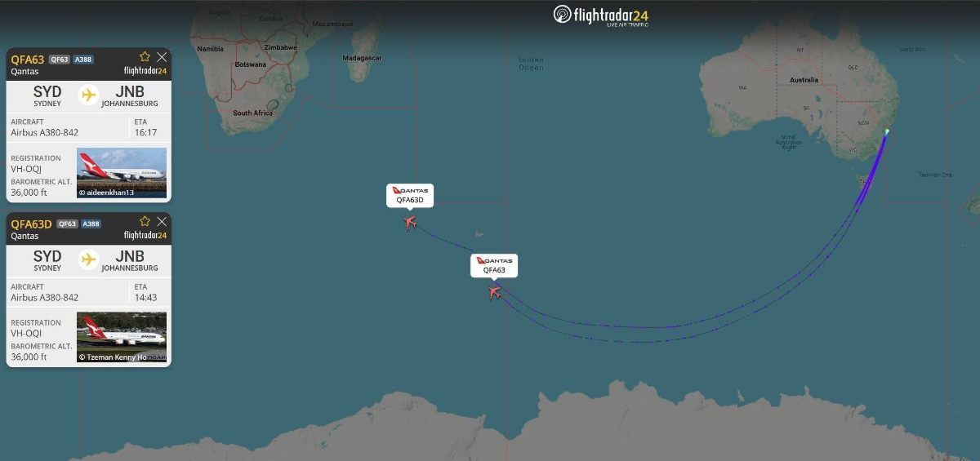Click the SYD Sydney origin in QFA63 panel
This screenshot has height=461, width=980.
[x=47, y=96]
